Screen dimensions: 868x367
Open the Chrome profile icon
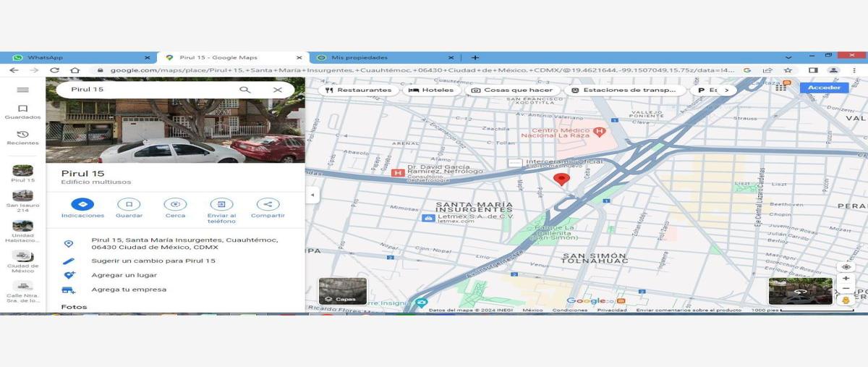(x=833, y=70)
